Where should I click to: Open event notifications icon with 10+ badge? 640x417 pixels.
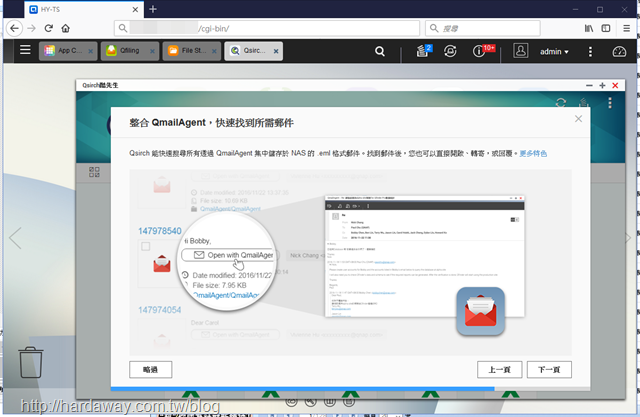[x=482, y=51]
